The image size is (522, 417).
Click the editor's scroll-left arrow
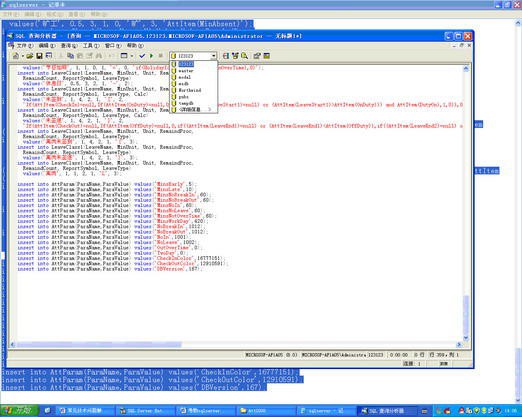13,344
